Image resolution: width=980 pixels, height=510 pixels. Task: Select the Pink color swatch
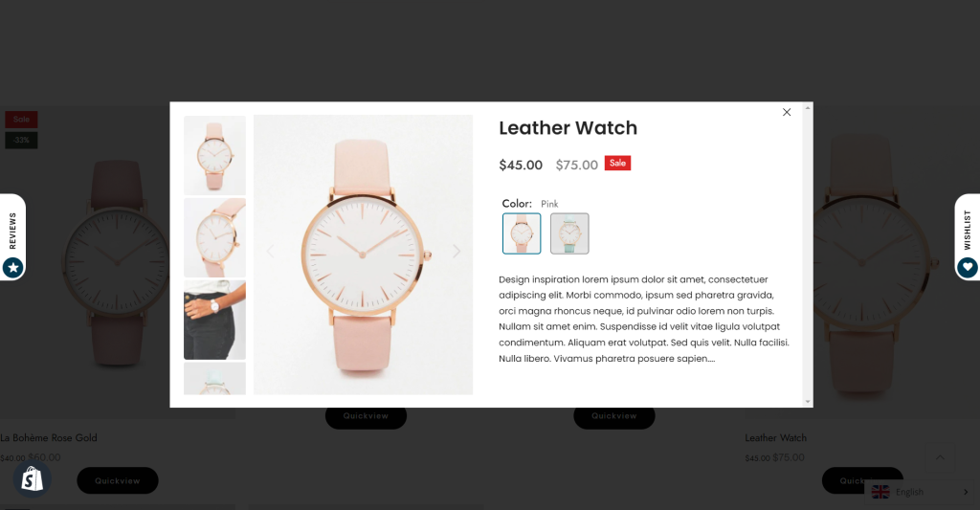click(x=522, y=233)
